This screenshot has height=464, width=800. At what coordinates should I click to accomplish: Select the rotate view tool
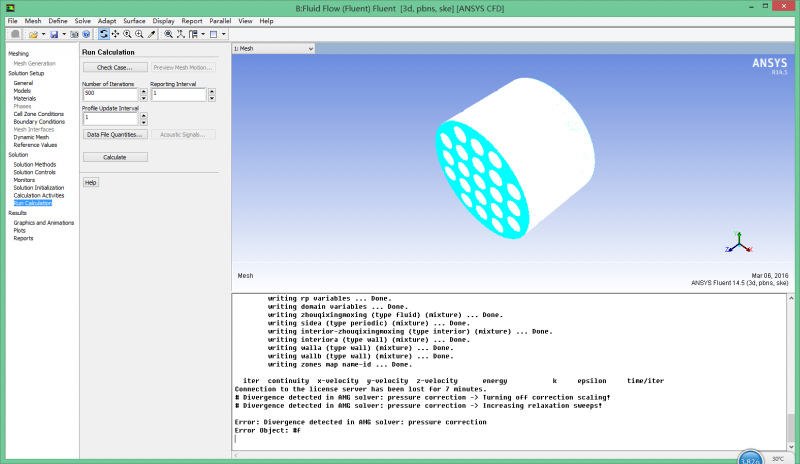[x=104, y=34]
